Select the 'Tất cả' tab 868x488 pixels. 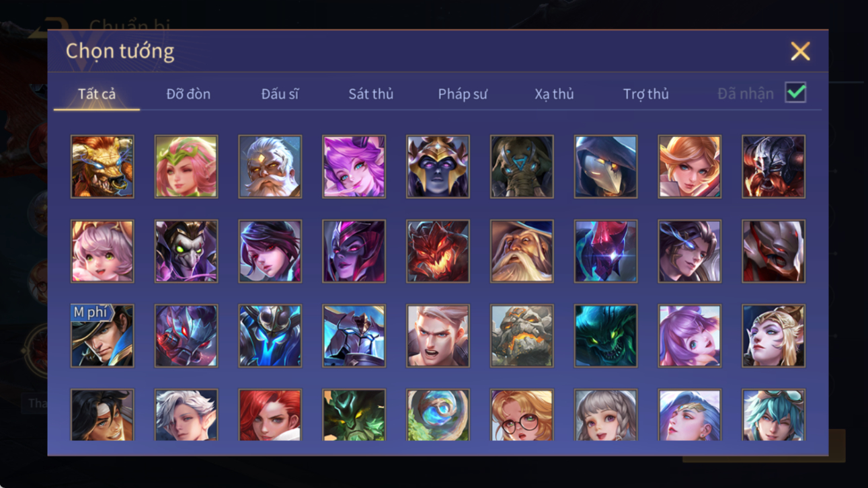(97, 94)
